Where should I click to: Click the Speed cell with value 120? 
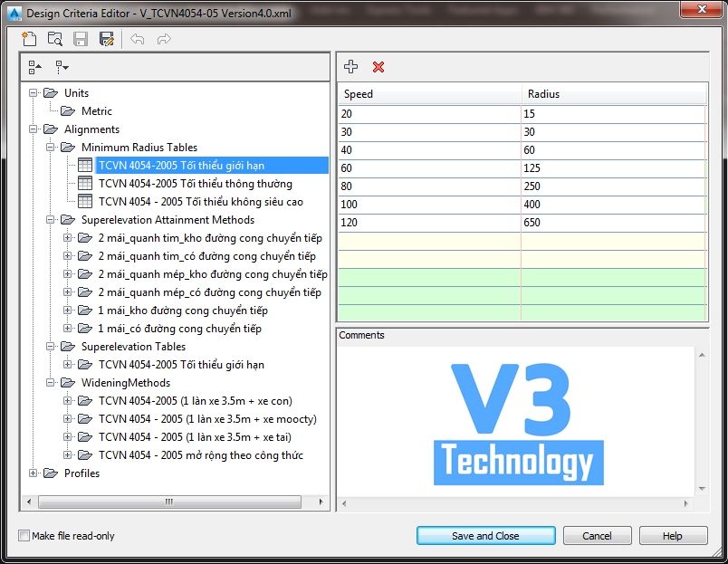[429, 223]
